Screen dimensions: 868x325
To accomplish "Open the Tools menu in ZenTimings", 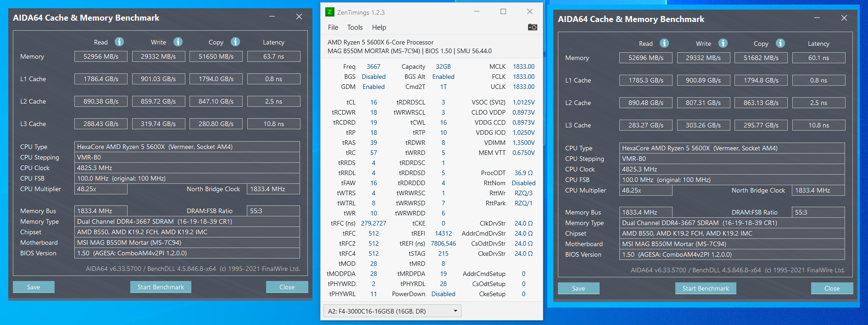I will (355, 28).
